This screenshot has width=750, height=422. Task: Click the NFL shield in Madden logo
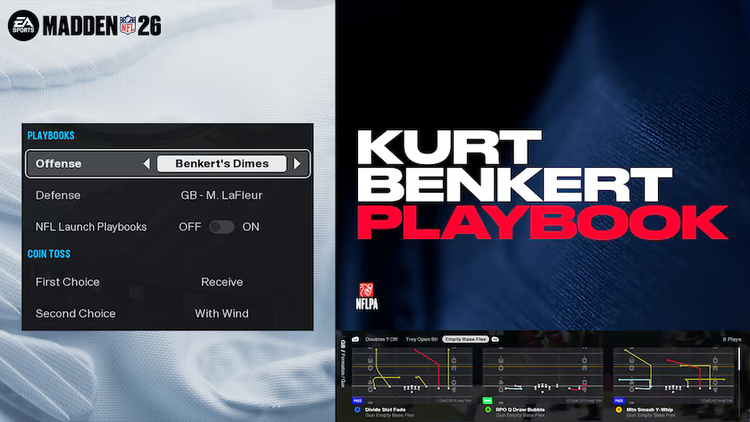128,25
